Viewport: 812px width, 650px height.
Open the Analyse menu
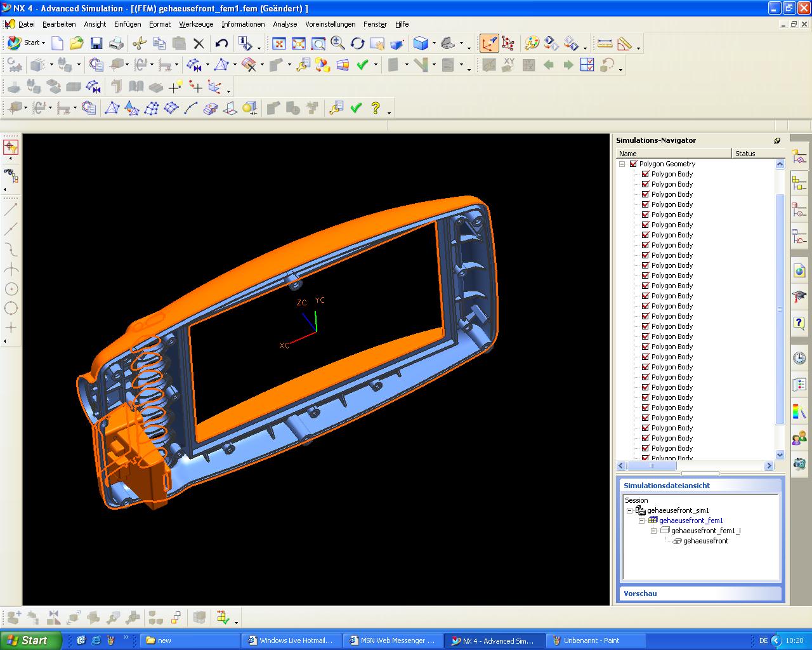pos(285,24)
